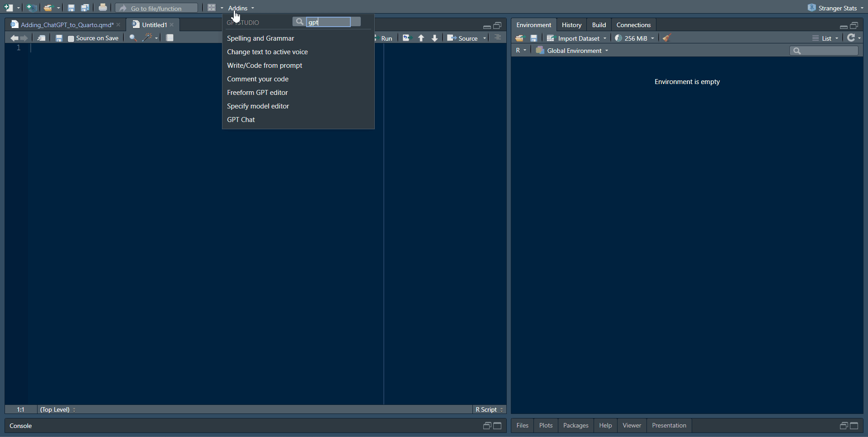Open Import Dataset dropdown
This screenshot has width=868, height=437.
pyautogui.click(x=576, y=38)
